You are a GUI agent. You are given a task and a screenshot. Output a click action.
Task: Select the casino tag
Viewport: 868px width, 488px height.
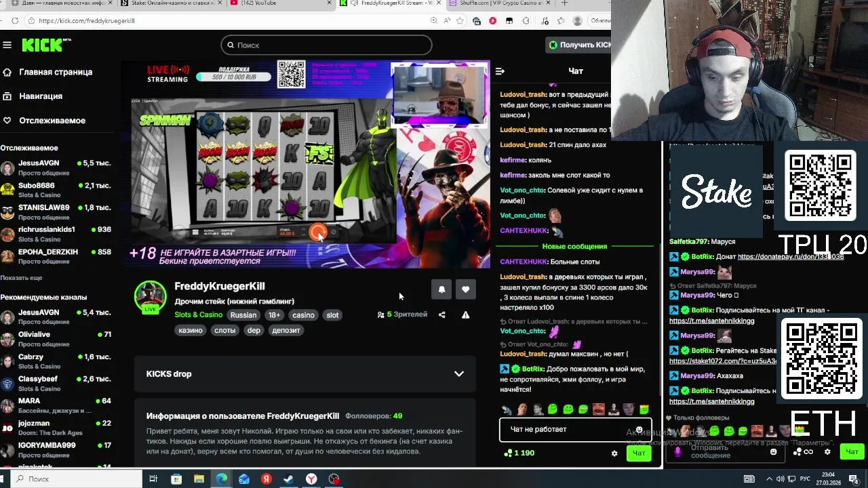click(303, 315)
